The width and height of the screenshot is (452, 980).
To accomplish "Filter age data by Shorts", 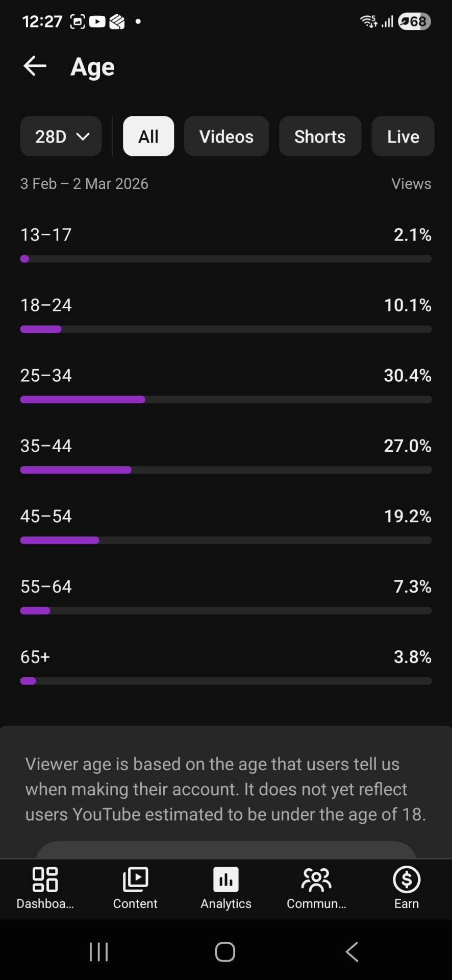I will [320, 136].
